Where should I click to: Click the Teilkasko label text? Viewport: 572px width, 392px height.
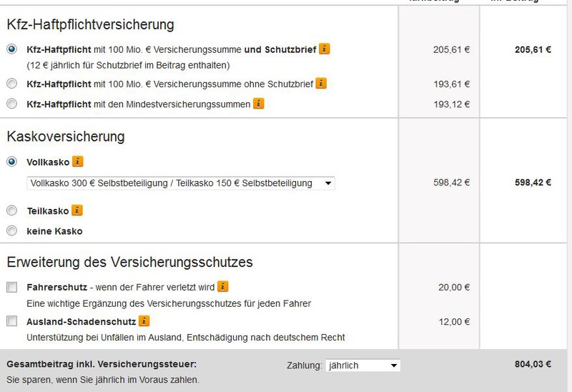click(47, 211)
